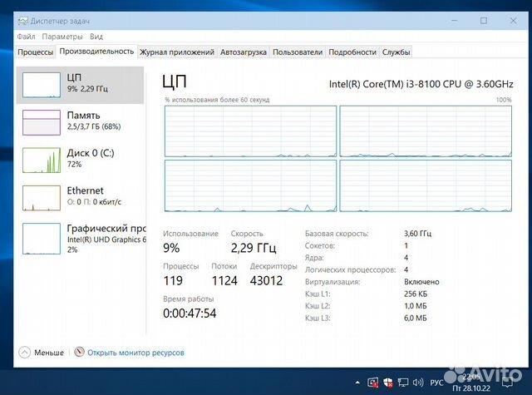This screenshot has width=532, height=395.
Task: Click the Дескрипторы label
Action: (x=273, y=266)
